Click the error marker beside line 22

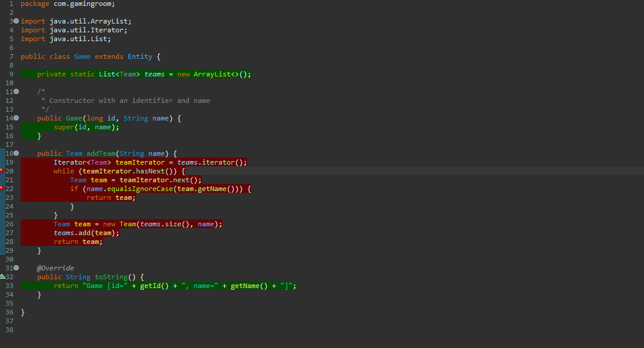[3, 188]
